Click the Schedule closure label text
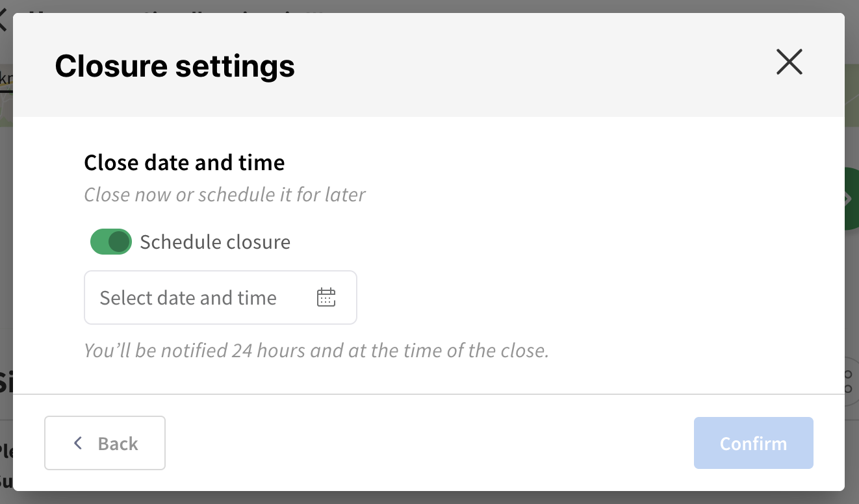859x504 pixels. (215, 242)
